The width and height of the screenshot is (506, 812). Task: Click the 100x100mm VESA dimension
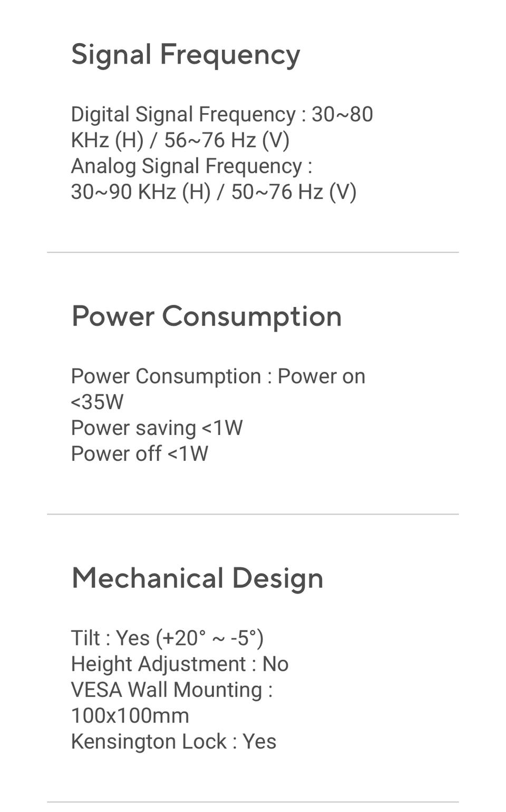(x=130, y=716)
